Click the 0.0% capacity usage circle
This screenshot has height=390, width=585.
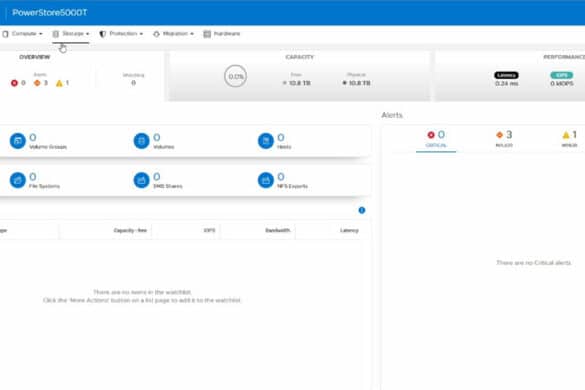click(235, 76)
